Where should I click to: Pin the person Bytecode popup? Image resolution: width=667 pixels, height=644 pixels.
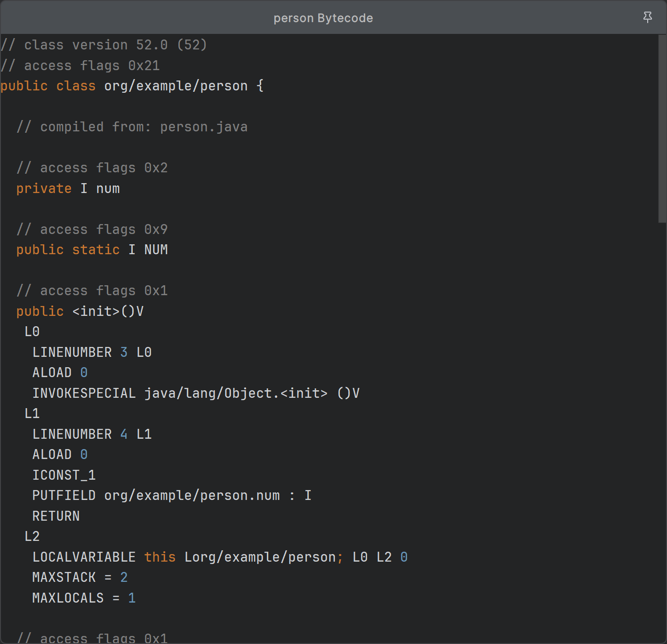pos(648,17)
